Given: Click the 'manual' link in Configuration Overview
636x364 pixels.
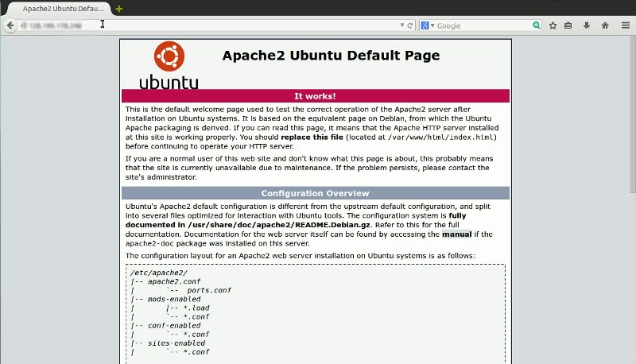Looking at the screenshot, I should coord(456,234).
